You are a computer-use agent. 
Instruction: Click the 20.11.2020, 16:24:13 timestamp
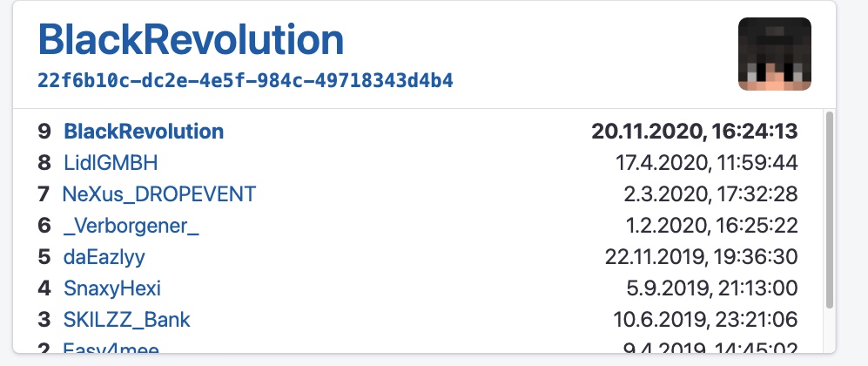pos(694,132)
